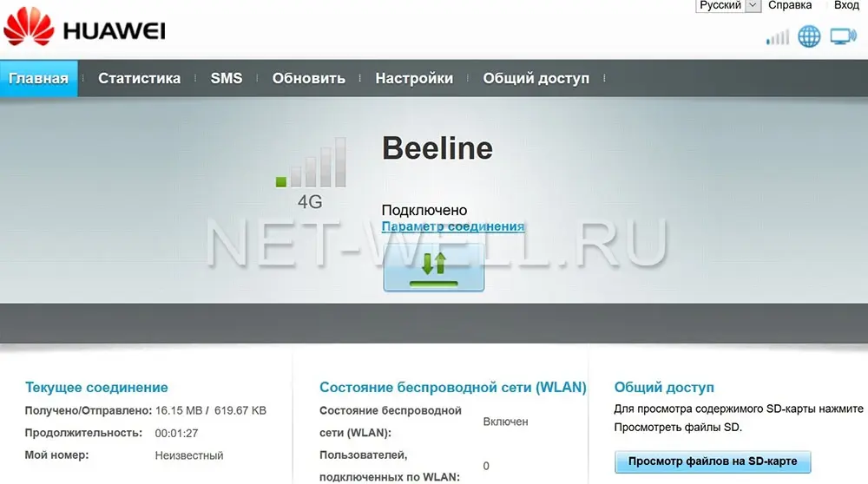Click the Включен WLAN status value
The image size is (868, 484).
pos(505,422)
